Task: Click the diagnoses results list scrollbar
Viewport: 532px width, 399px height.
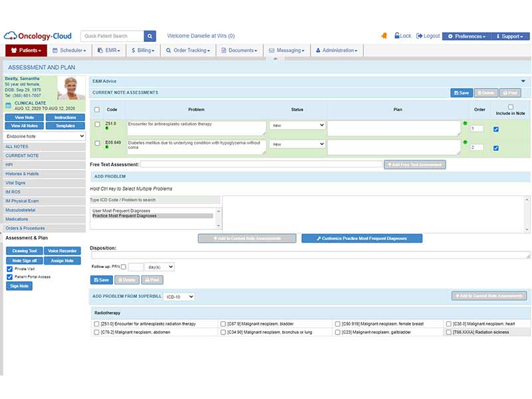Action: pyautogui.click(x=527, y=214)
